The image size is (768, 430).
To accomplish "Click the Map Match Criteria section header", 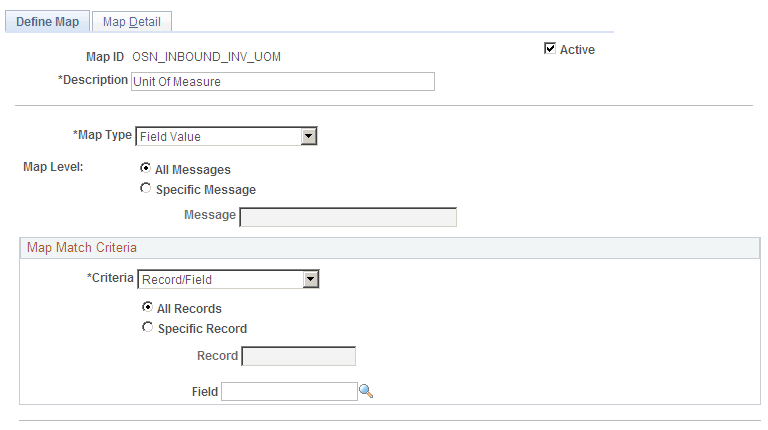I will point(82,247).
